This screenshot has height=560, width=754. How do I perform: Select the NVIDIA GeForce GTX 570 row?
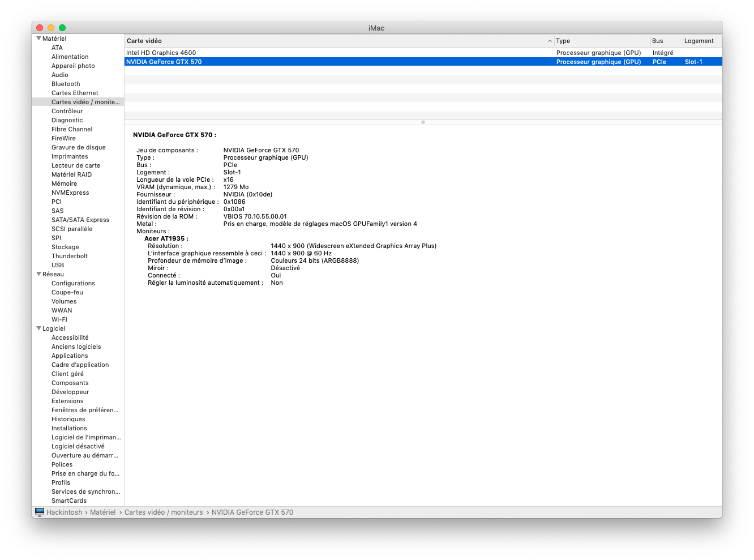point(423,62)
